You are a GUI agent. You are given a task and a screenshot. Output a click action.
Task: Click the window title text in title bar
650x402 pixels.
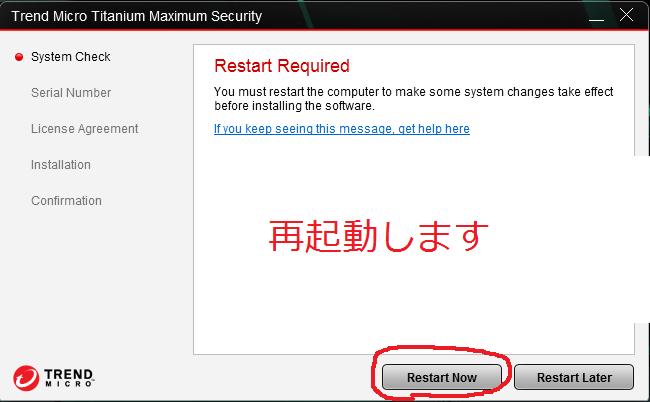137,16
